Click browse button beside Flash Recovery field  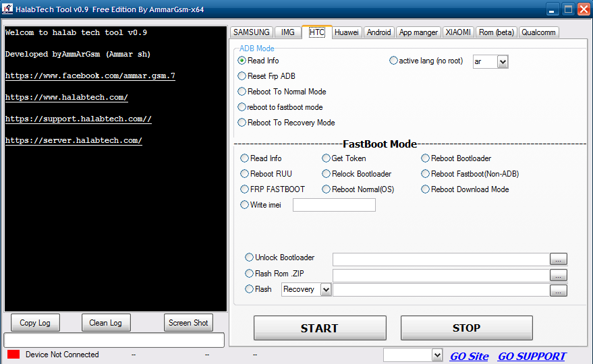click(x=558, y=291)
